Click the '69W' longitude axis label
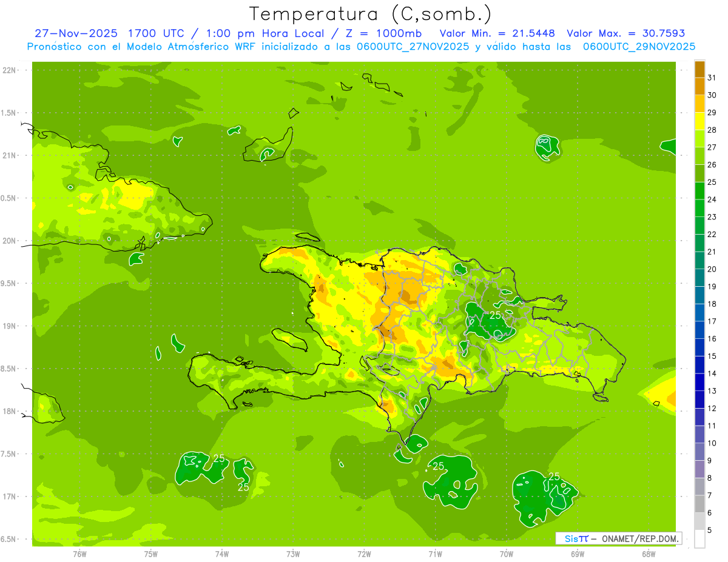Screen dimensions: 728x562 click(577, 554)
